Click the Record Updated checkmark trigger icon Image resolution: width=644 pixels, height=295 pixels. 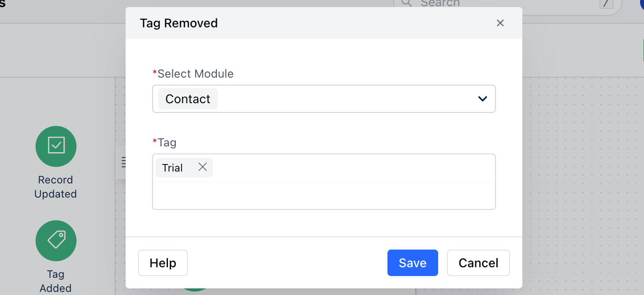pyautogui.click(x=56, y=146)
